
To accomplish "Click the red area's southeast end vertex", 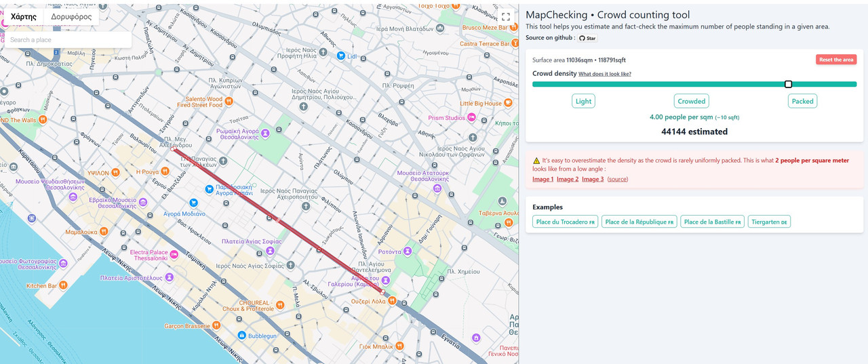I will click(383, 292).
